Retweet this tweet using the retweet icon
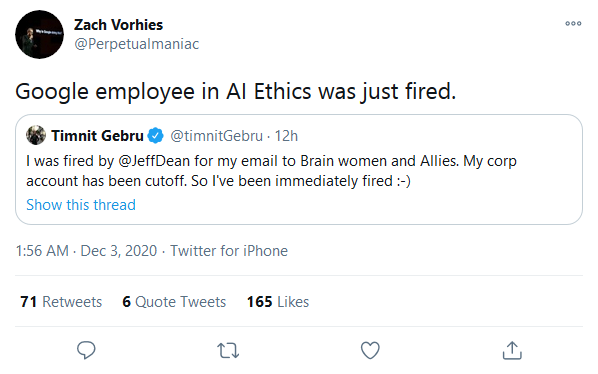Viewport: 598px width, 374px height. (228, 350)
